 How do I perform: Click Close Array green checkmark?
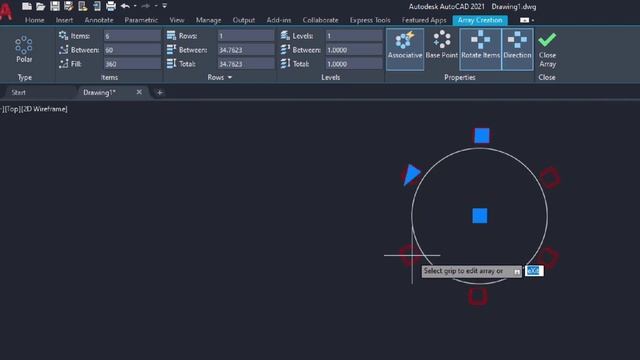tap(547, 49)
